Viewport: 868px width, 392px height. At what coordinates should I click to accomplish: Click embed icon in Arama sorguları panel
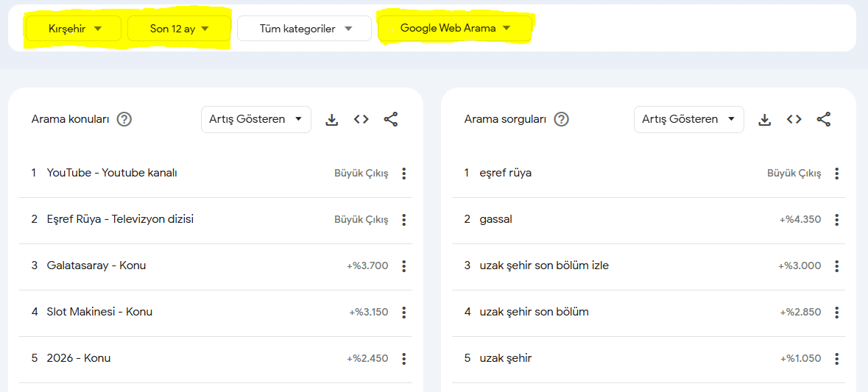click(x=794, y=120)
